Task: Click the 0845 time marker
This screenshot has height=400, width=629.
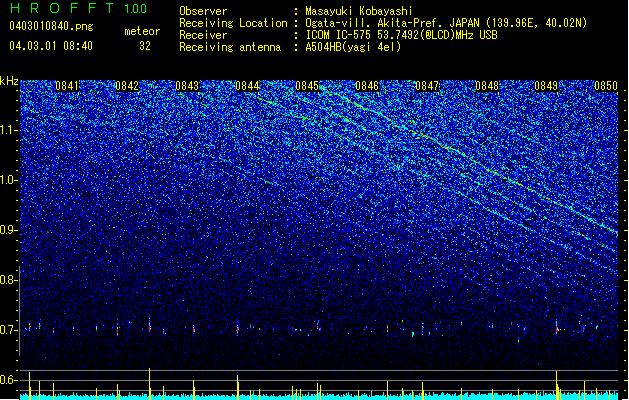Action: (307, 86)
